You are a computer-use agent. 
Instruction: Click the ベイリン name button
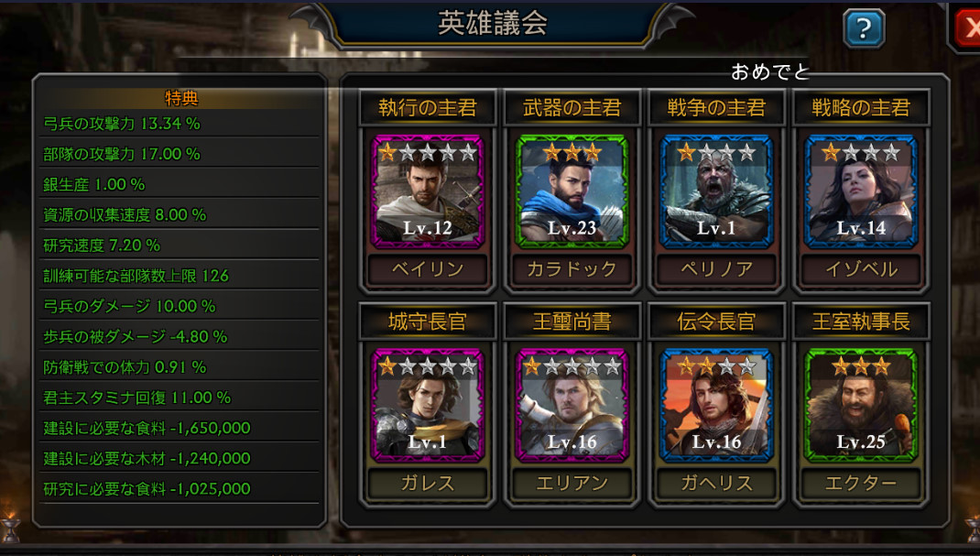point(428,269)
